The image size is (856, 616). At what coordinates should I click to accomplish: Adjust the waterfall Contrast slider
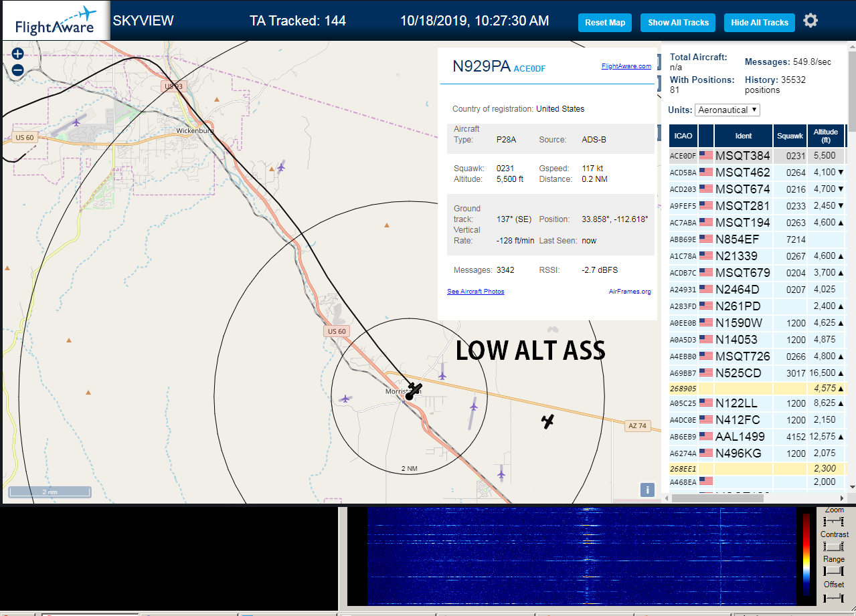[834, 546]
